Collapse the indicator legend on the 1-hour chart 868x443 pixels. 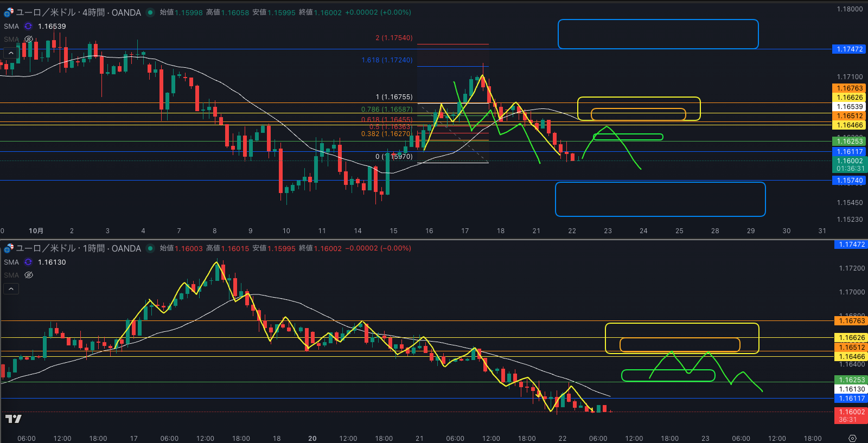11,288
